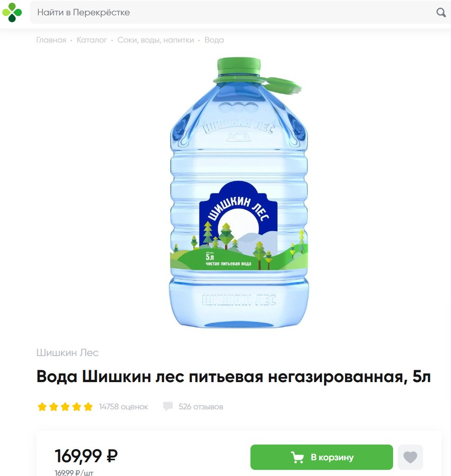Click the fifth rating star

[x=88, y=406]
